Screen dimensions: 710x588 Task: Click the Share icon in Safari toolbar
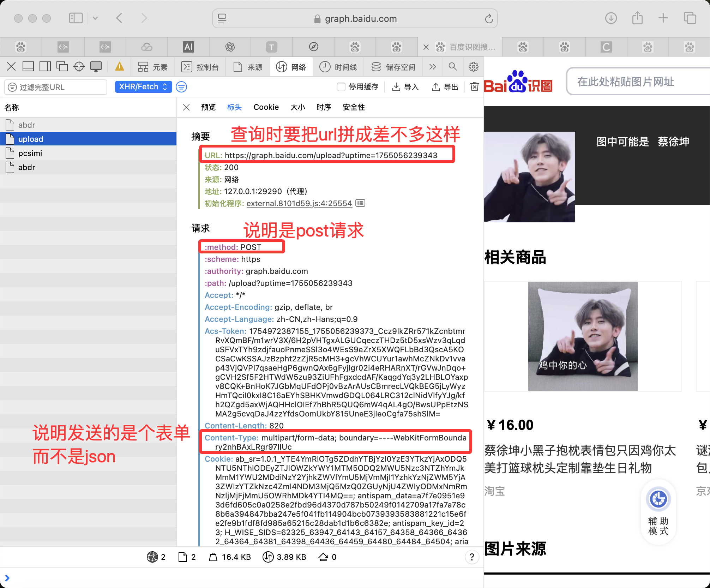(x=637, y=18)
